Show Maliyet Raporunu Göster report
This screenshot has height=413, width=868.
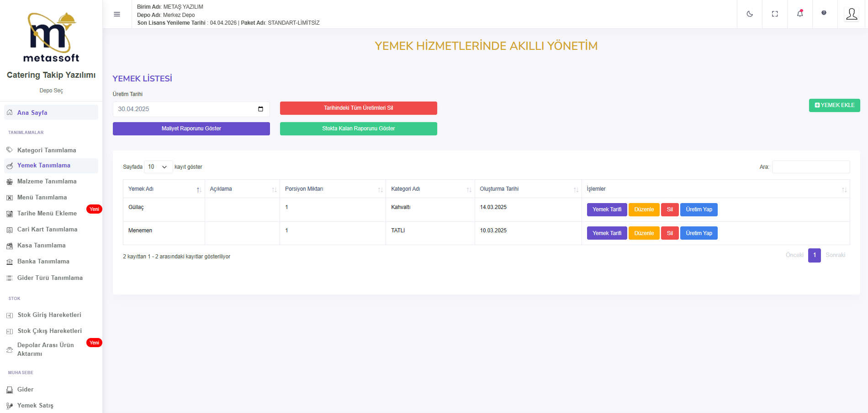click(x=191, y=129)
